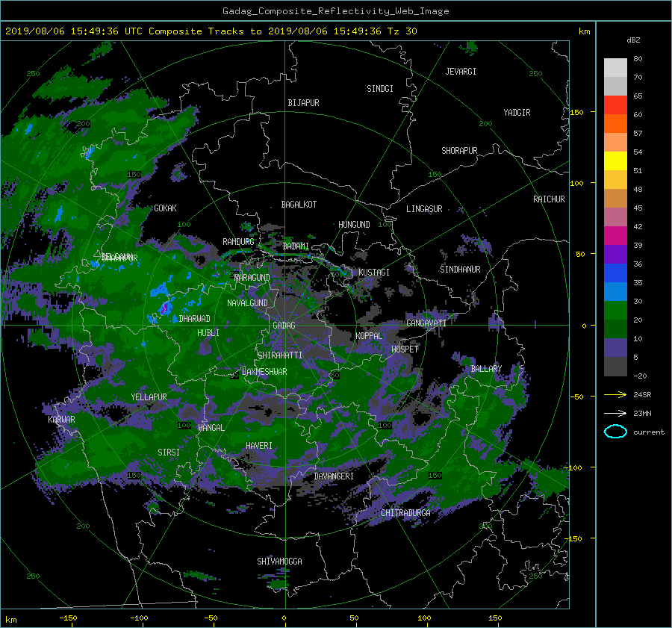The width and height of the screenshot is (672, 628).
Task: Click the DAVANGERI city label
Action: (x=334, y=476)
